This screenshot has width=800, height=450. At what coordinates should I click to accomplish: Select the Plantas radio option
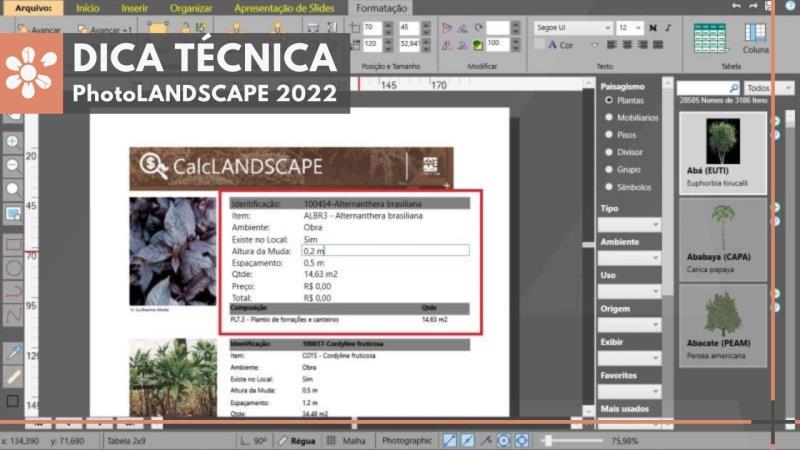pos(609,100)
